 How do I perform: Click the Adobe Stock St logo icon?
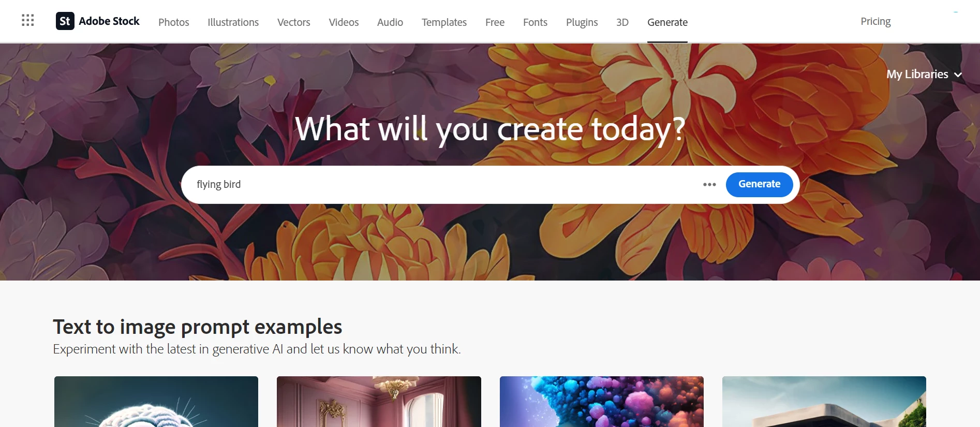click(x=65, y=21)
